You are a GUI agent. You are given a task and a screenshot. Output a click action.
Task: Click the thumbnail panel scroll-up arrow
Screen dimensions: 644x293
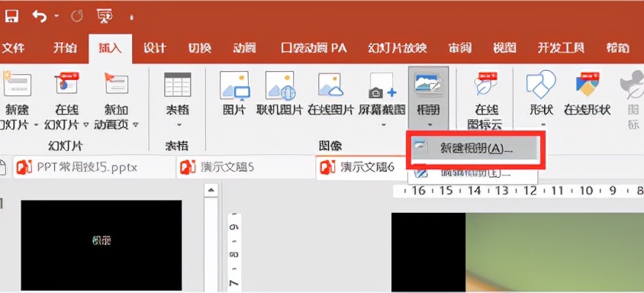click(x=211, y=190)
